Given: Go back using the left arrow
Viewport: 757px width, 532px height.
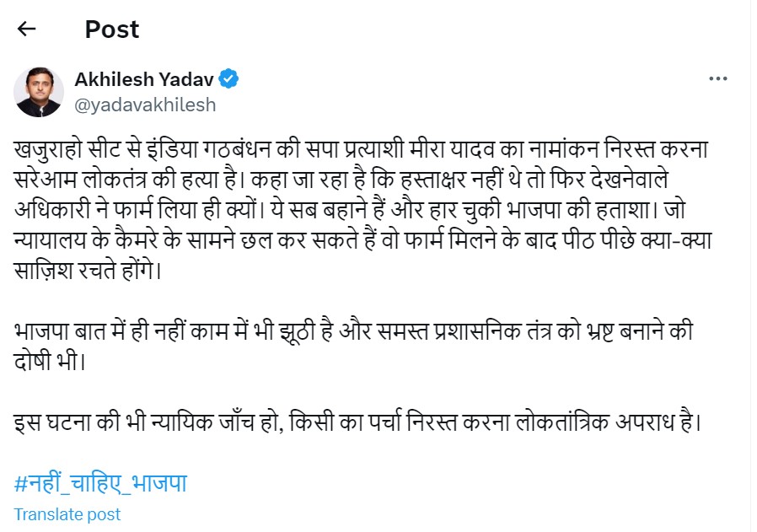Looking at the screenshot, I should coord(27,30).
